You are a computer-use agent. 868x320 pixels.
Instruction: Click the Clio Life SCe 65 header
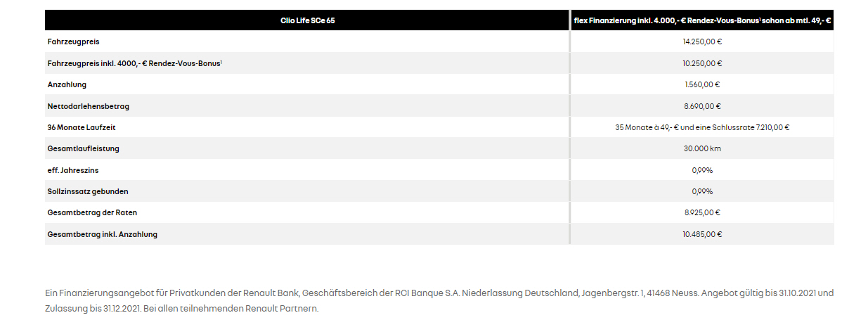(307, 20)
